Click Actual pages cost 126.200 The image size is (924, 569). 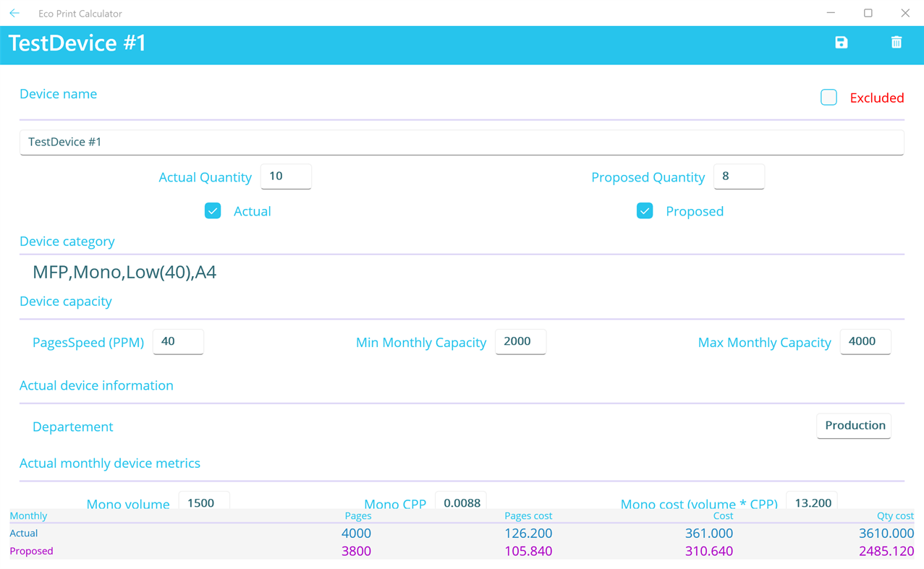tap(528, 533)
